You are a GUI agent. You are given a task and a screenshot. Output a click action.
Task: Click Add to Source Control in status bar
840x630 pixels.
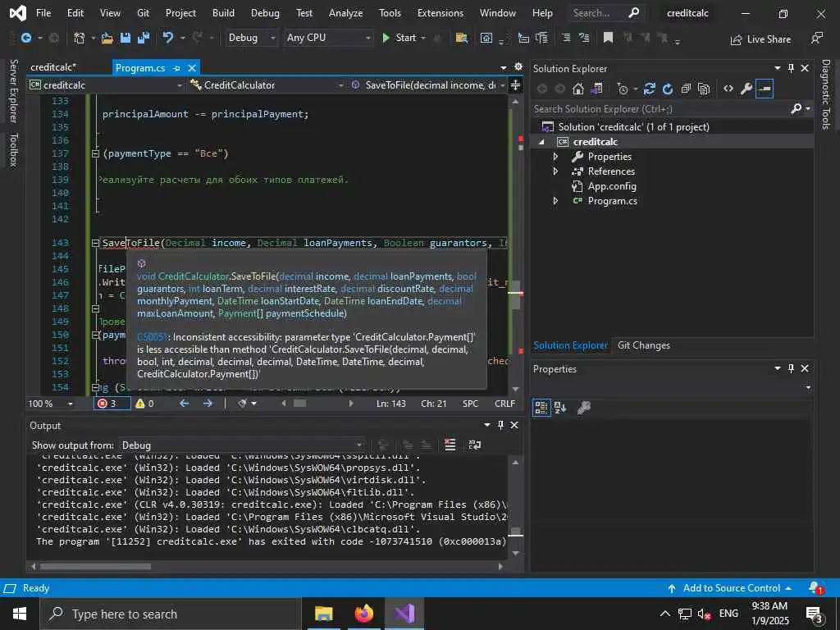[729, 588]
